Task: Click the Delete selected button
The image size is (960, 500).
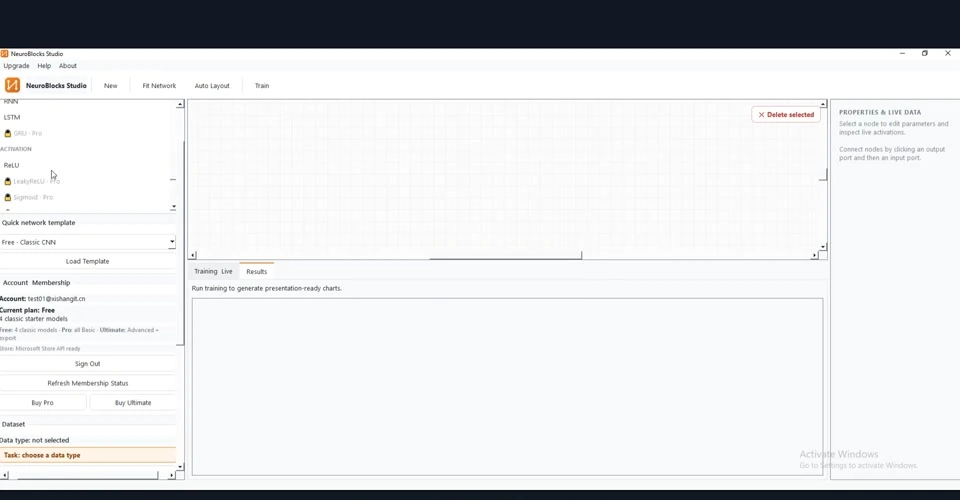Action: pos(786,114)
